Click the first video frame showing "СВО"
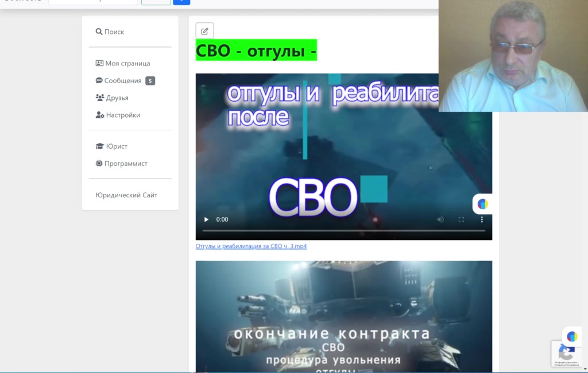 tap(344, 157)
